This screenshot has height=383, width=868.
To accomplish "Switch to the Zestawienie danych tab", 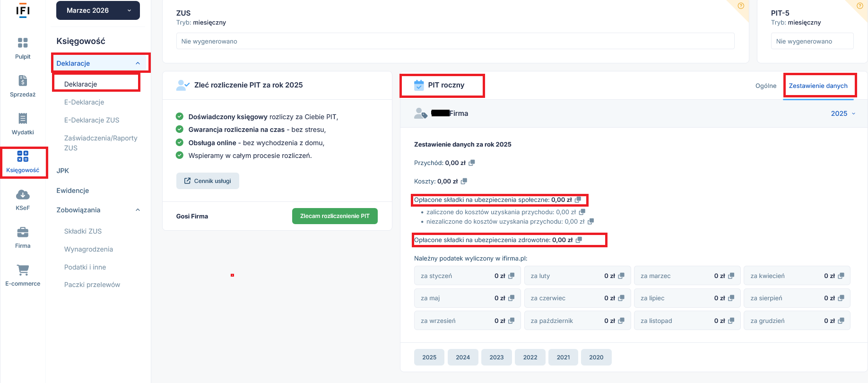I will [x=818, y=86].
